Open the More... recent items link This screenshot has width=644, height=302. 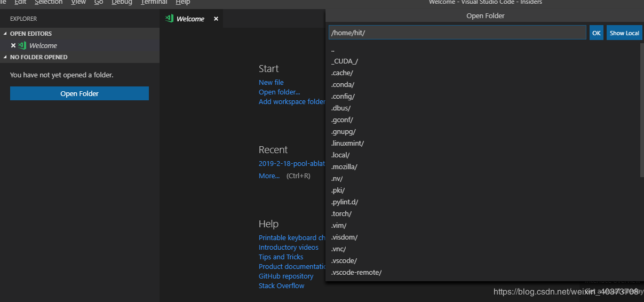269,176
